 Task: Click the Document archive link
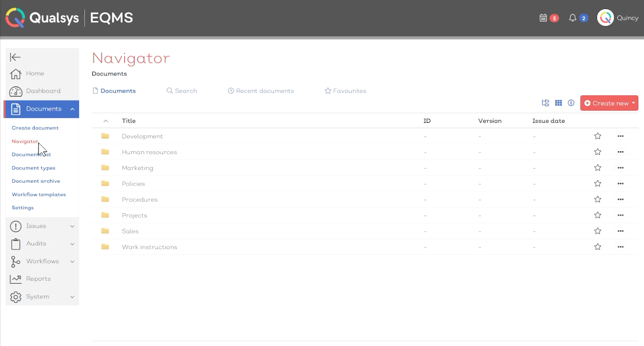pos(36,181)
